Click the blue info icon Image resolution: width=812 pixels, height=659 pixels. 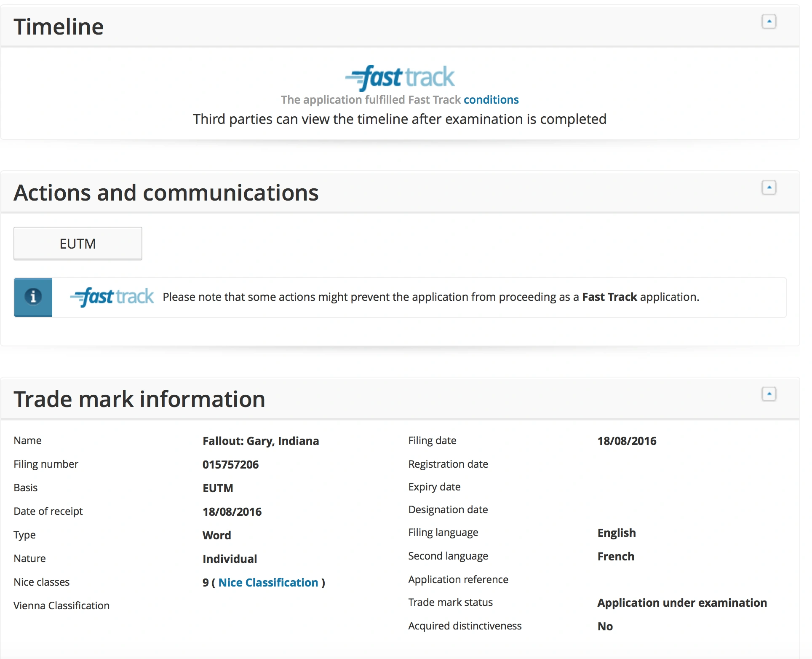click(33, 297)
